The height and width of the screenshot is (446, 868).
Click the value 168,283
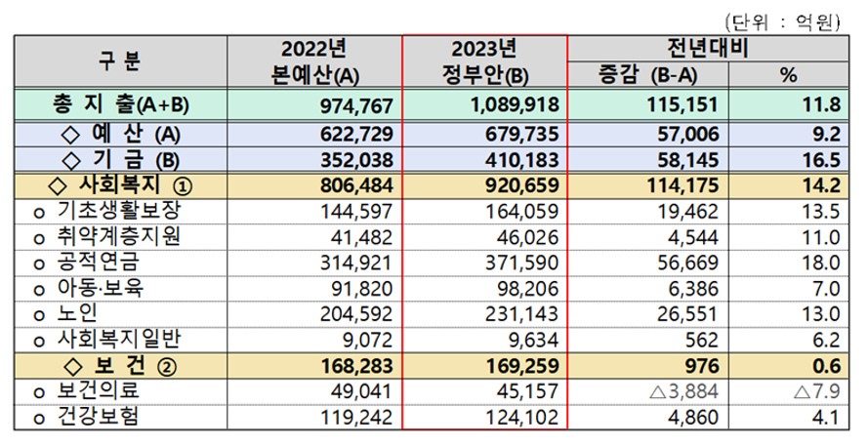(356, 366)
